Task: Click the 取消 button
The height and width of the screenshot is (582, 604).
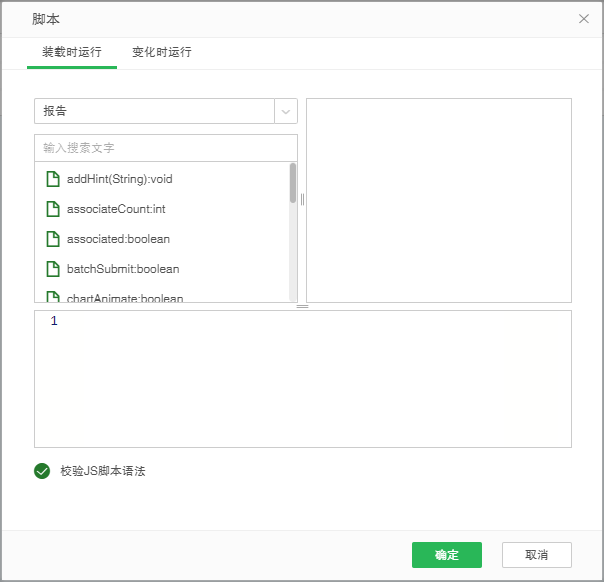Action: tap(537, 555)
